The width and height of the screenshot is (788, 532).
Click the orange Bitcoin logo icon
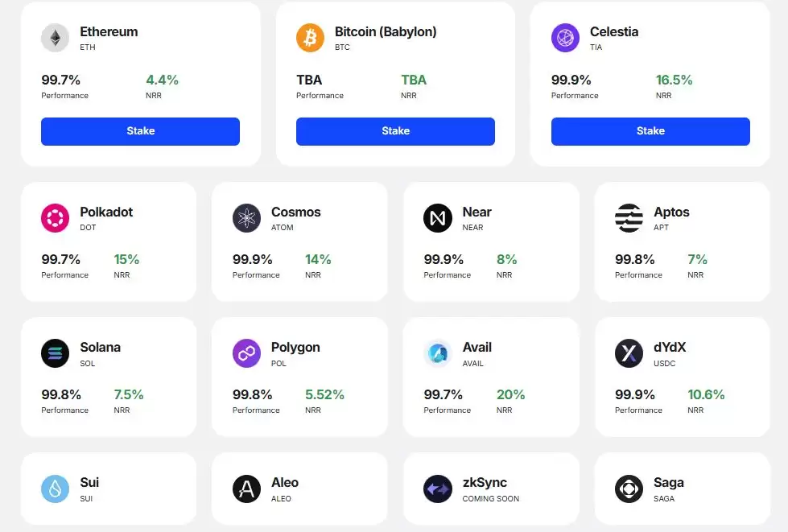click(310, 38)
